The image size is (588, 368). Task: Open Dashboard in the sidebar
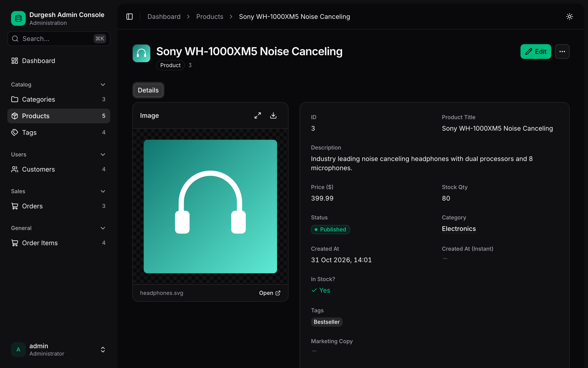59,60
